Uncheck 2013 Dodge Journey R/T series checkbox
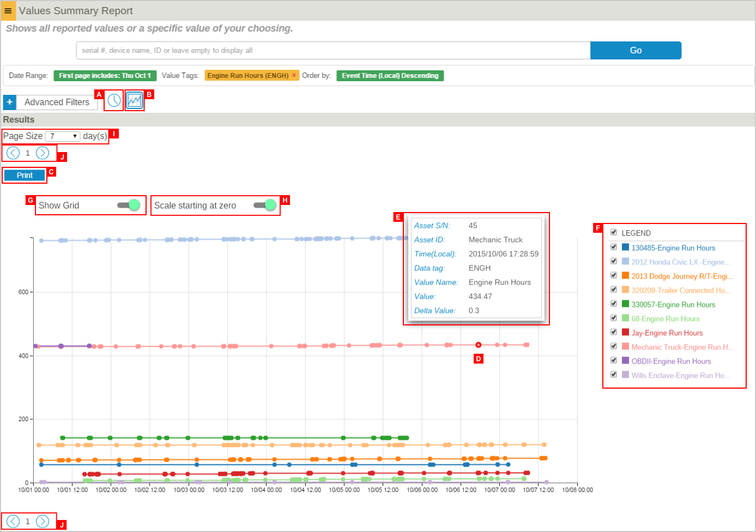This screenshot has width=756, height=532. tap(614, 275)
